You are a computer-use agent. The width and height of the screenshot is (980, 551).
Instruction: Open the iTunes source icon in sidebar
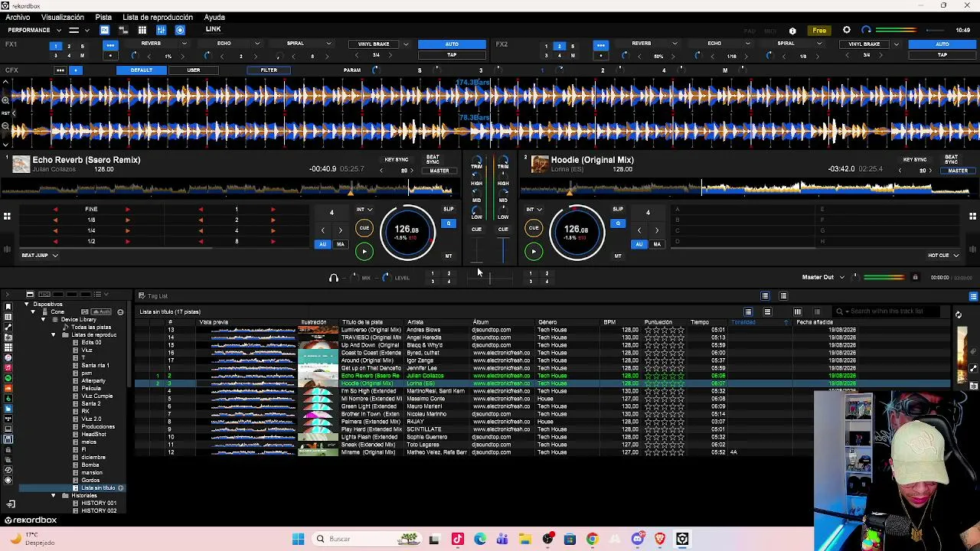8,357
